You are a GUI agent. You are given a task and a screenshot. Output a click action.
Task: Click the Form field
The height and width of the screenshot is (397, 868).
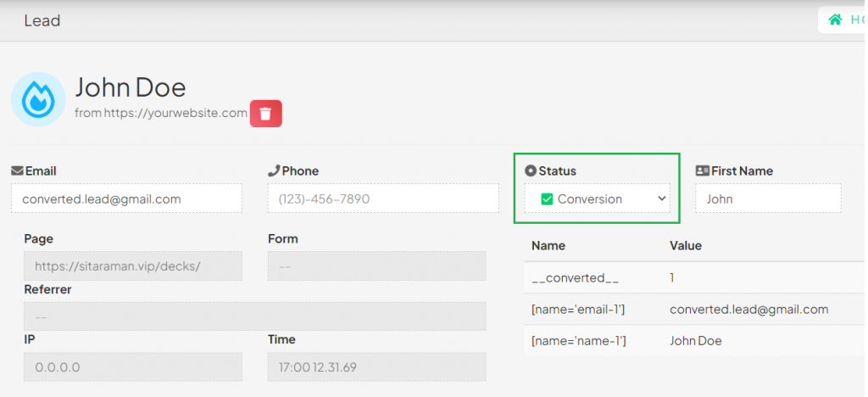click(377, 266)
